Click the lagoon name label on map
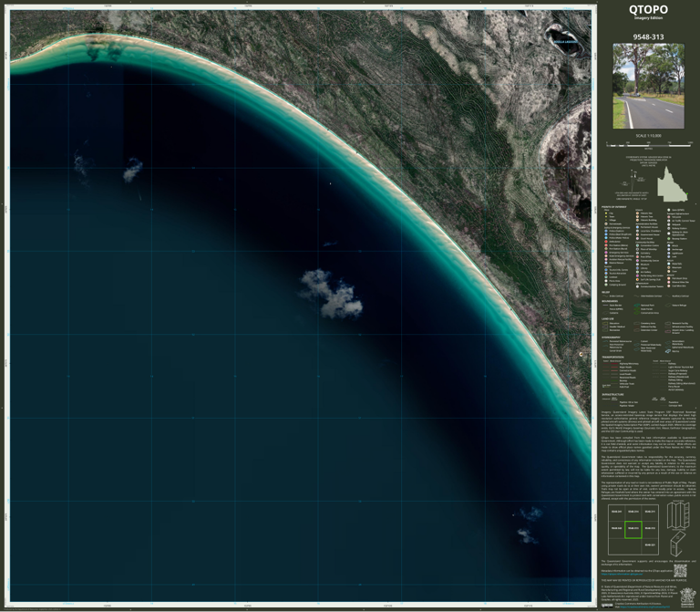The image size is (700, 612). pyautogui.click(x=565, y=42)
